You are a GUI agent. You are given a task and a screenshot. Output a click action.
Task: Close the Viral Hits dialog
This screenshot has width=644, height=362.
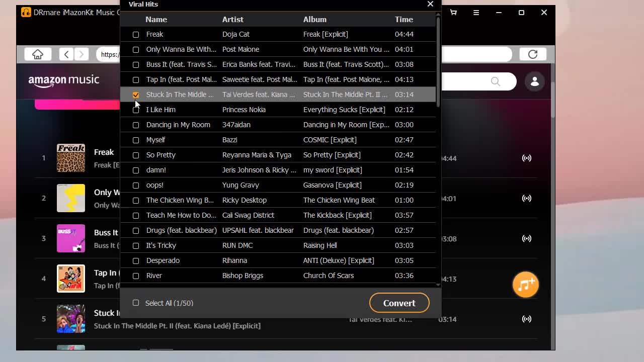[430, 4]
